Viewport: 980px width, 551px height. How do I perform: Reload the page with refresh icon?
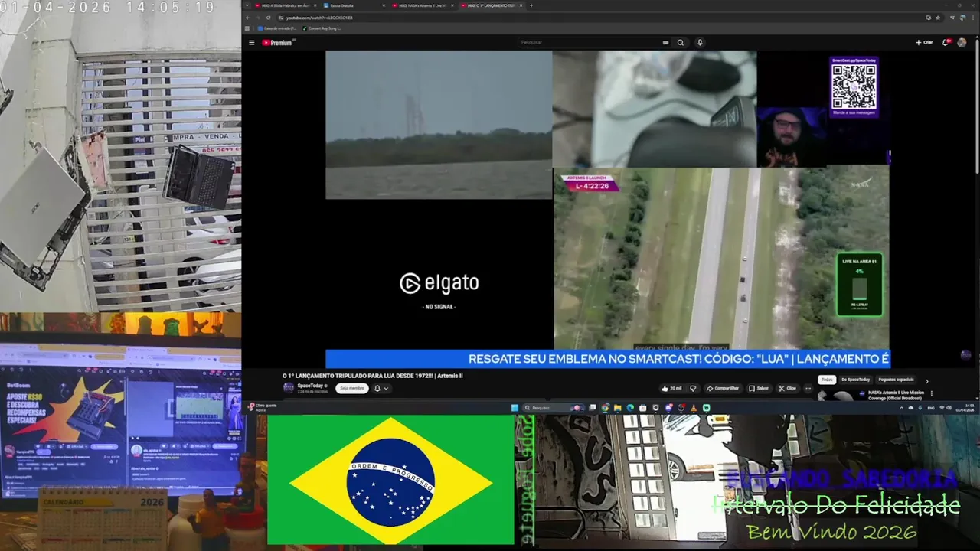click(268, 18)
